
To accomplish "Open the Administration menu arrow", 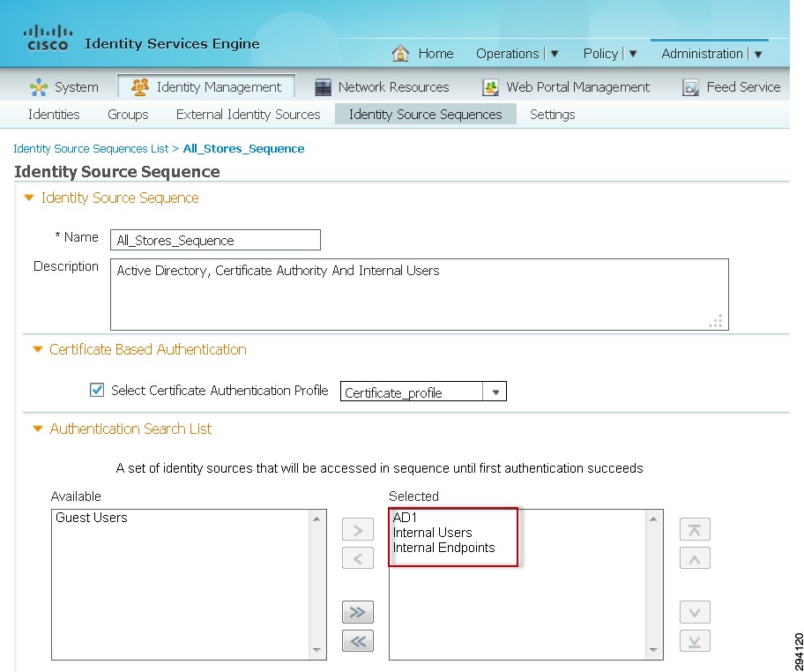I will 758,54.
